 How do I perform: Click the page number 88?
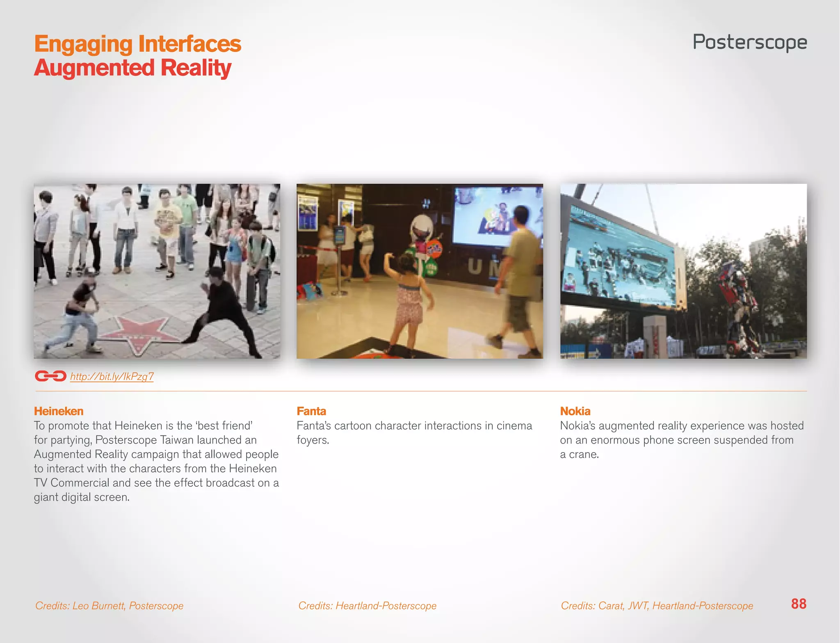pyautogui.click(x=798, y=604)
